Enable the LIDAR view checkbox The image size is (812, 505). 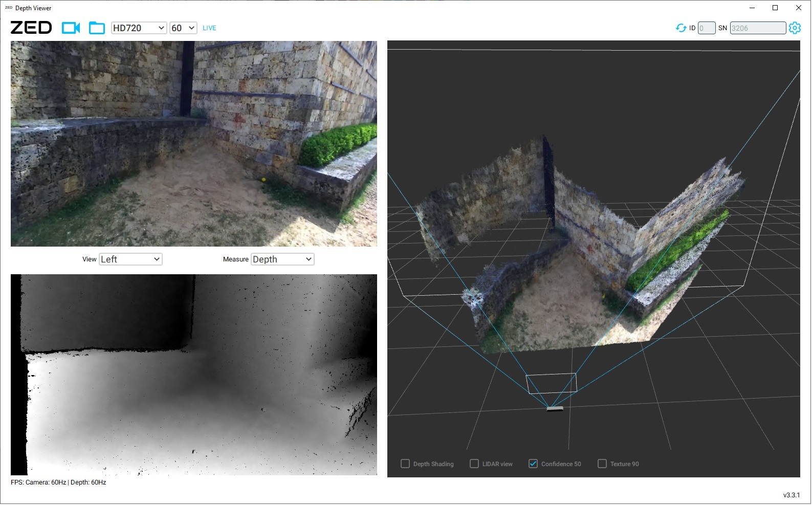474,464
